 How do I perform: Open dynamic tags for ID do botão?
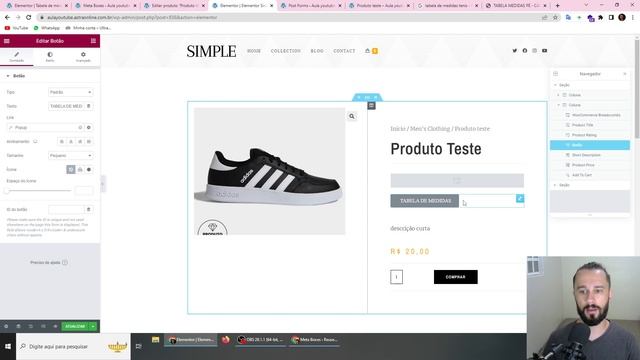(89, 209)
